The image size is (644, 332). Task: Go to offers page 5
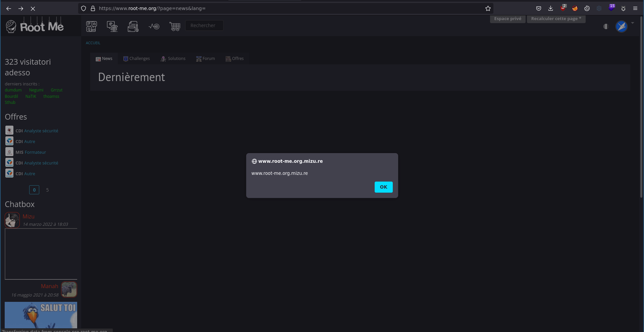click(x=47, y=190)
